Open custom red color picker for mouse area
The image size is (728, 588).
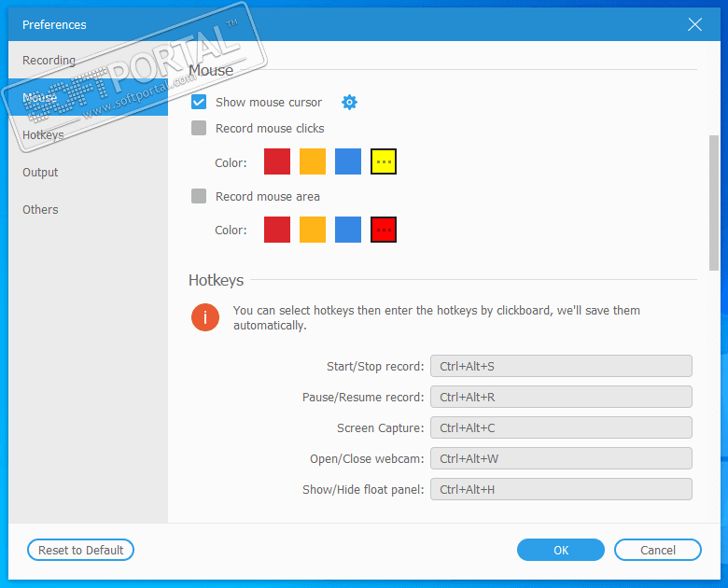click(x=384, y=230)
